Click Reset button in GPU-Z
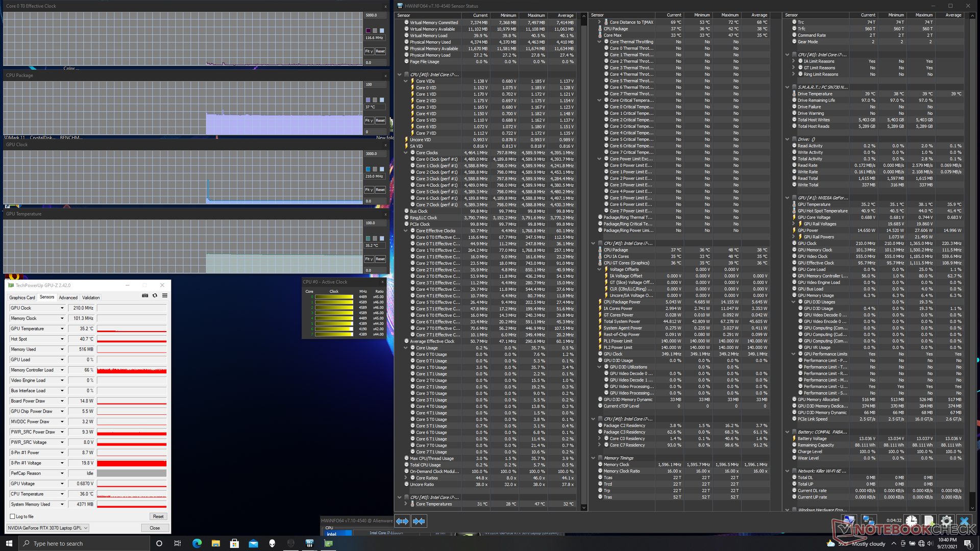This screenshot has height=551, width=980. (158, 516)
